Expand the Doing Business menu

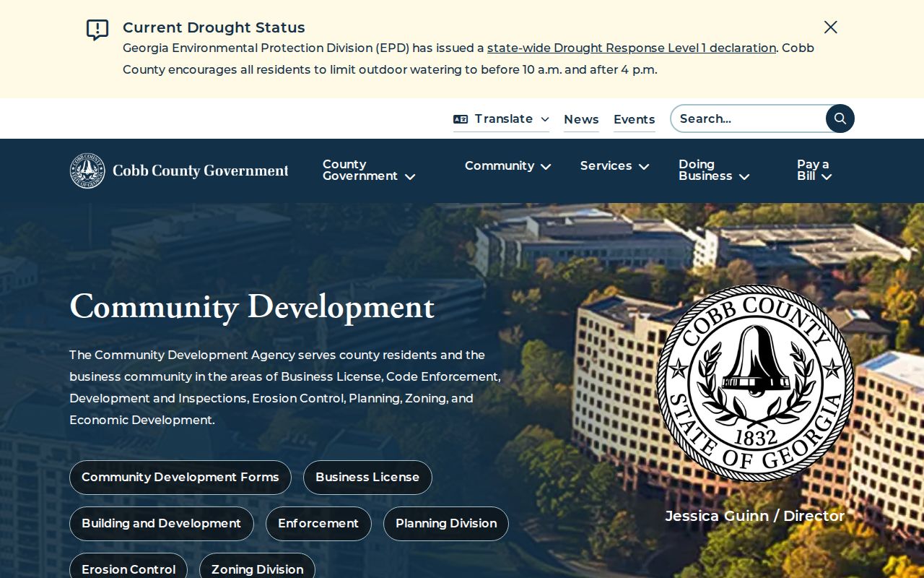click(714, 171)
